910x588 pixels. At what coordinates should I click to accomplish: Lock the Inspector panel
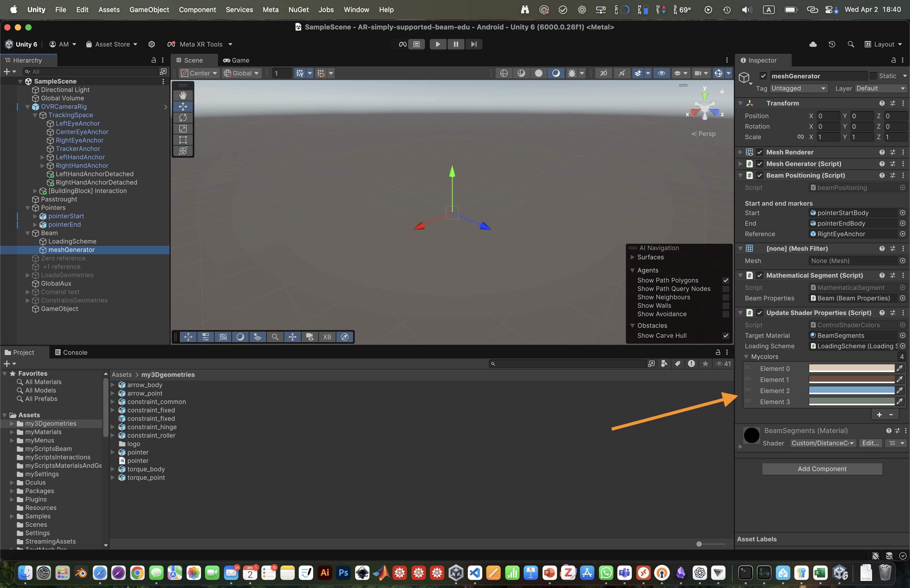tap(893, 60)
